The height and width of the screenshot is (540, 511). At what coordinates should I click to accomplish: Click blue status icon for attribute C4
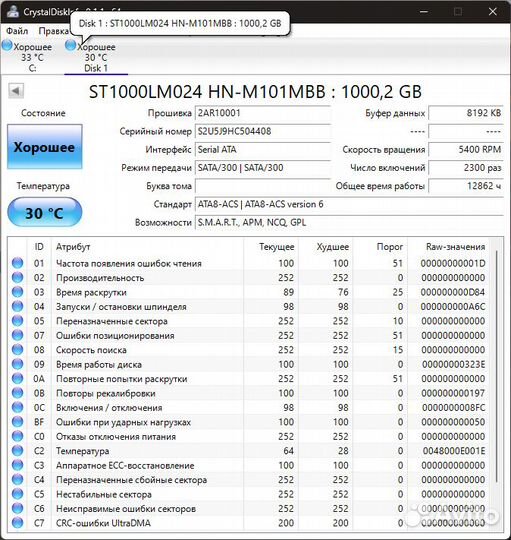pyautogui.click(x=17, y=480)
